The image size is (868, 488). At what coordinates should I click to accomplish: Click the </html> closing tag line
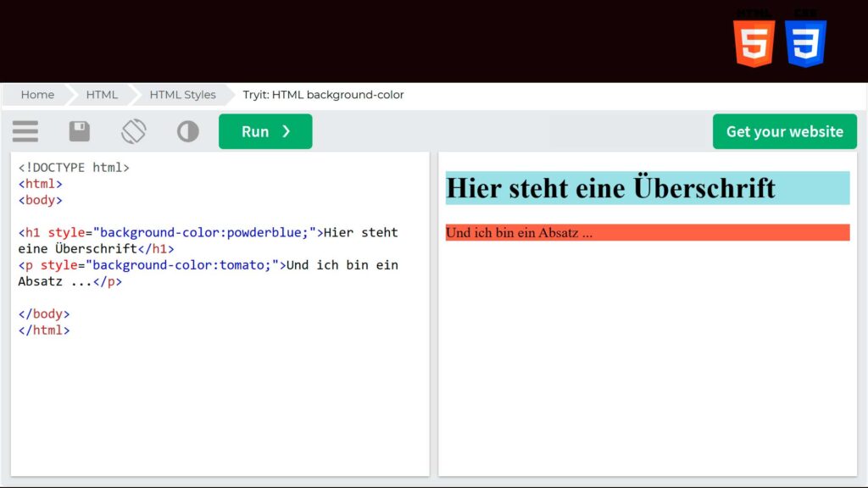coord(44,330)
